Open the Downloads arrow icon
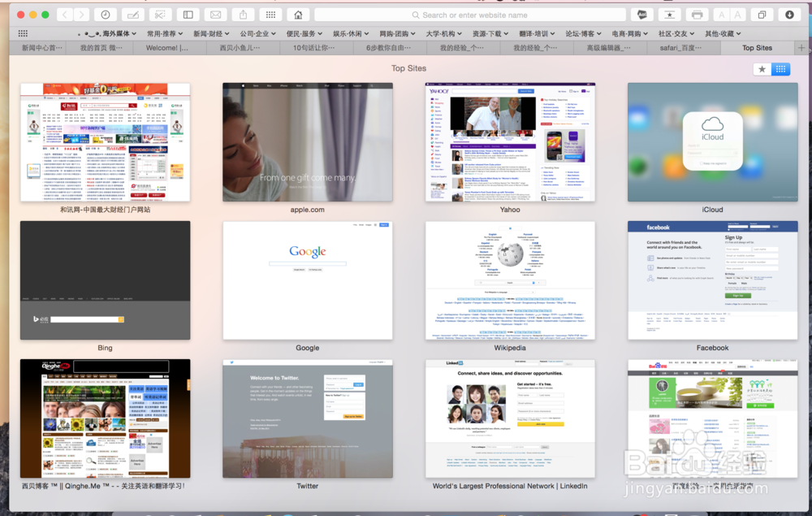The height and width of the screenshot is (516, 812). pos(789,15)
